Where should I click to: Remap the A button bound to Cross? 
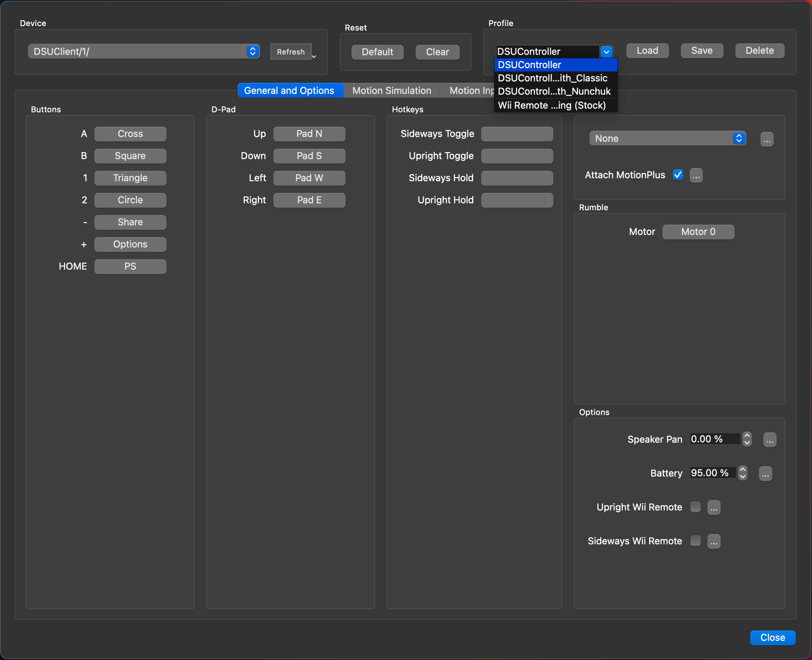pyautogui.click(x=130, y=133)
